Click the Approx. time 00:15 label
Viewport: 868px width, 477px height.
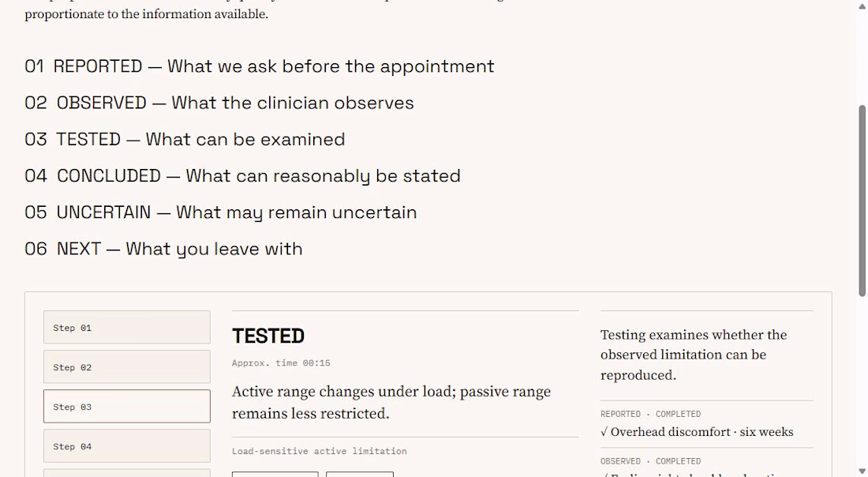[281, 363]
